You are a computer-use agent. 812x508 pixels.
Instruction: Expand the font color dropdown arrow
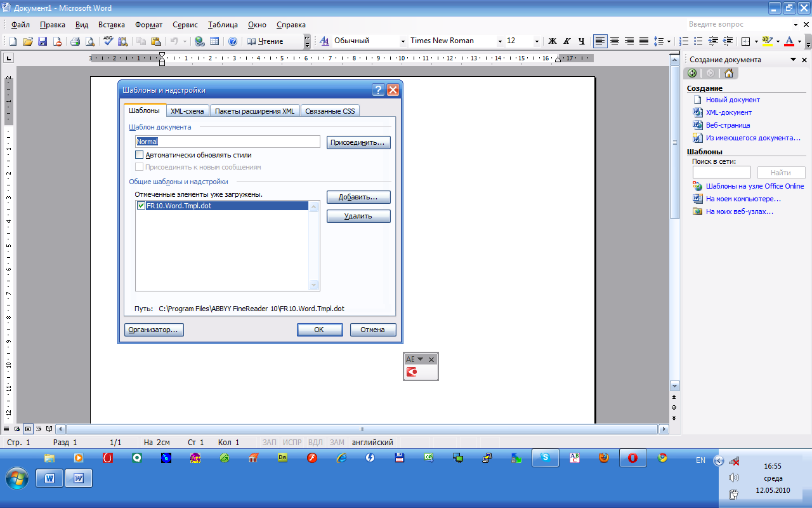tap(799, 41)
